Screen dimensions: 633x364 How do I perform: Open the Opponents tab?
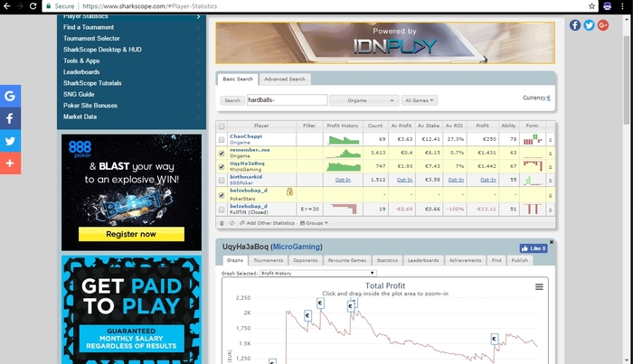point(306,260)
